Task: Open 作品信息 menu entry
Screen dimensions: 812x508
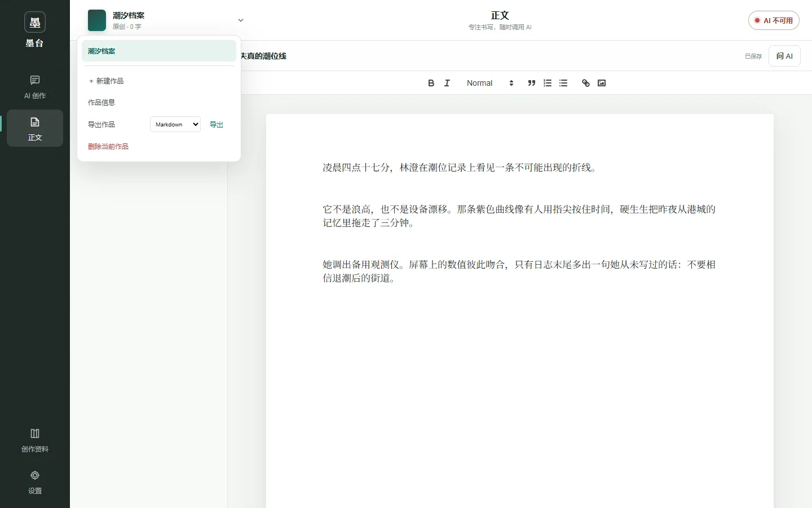Action: (x=159, y=102)
